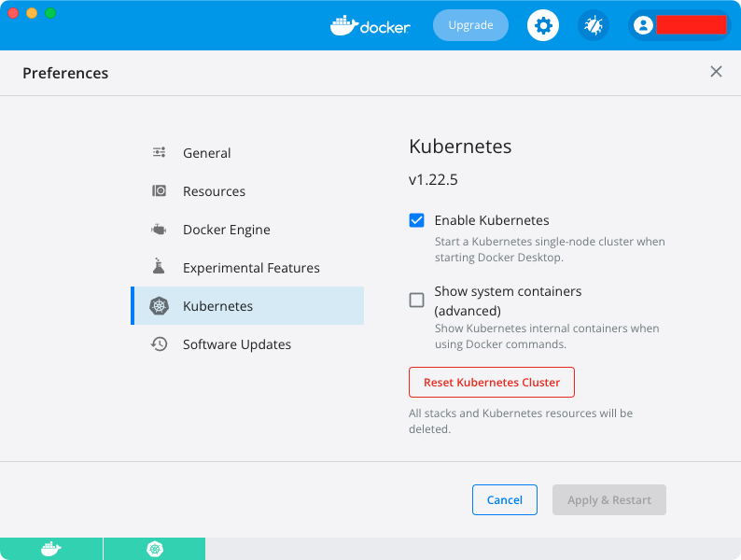The height and width of the screenshot is (560, 741).
Task: Select the Resources icon in sidebar
Action: [160, 191]
